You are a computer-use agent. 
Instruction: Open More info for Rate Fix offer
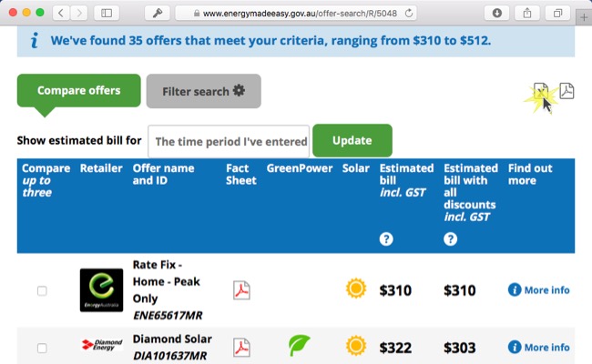[x=539, y=290]
